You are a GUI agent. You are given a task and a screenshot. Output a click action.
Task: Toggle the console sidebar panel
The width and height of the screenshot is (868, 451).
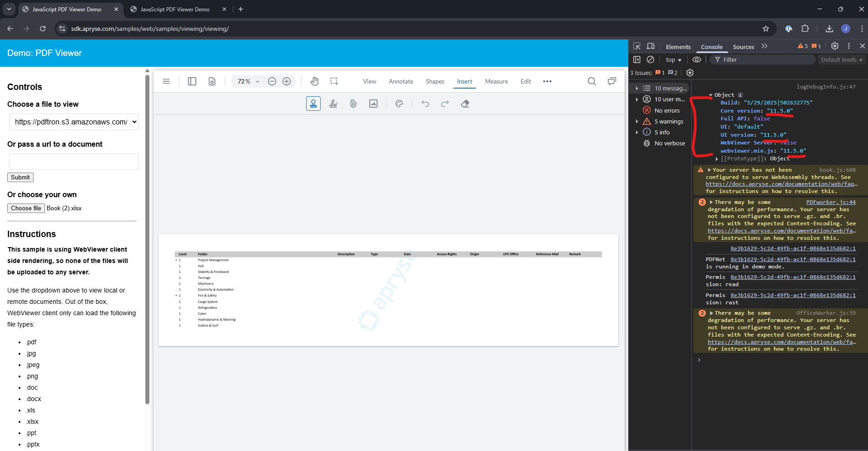point(637,59)
